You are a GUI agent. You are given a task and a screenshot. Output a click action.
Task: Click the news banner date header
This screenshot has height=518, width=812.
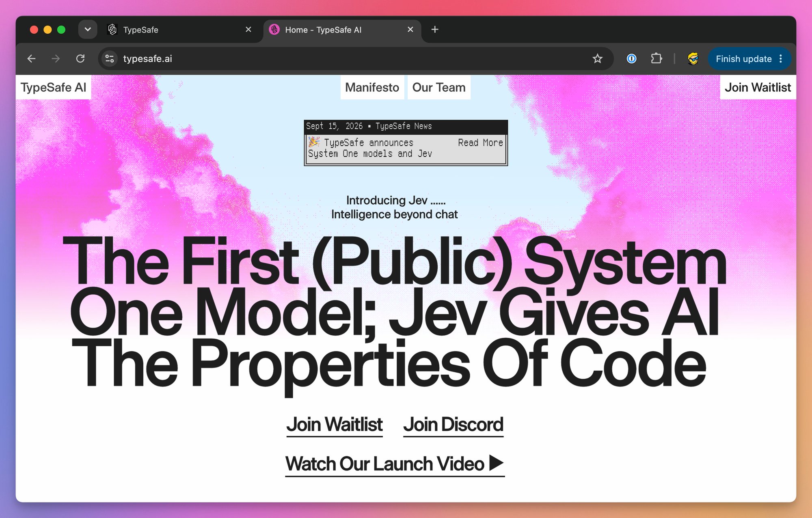[406, 127]
